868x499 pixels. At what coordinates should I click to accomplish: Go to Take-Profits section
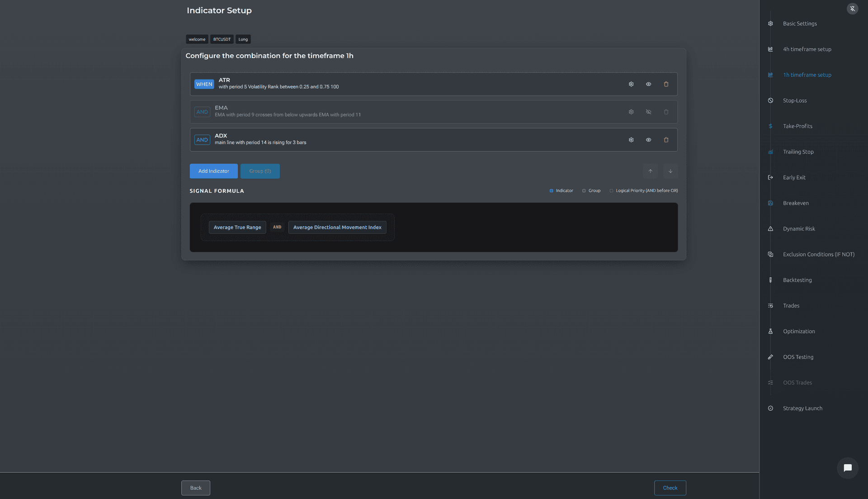(x=797, y=126)
